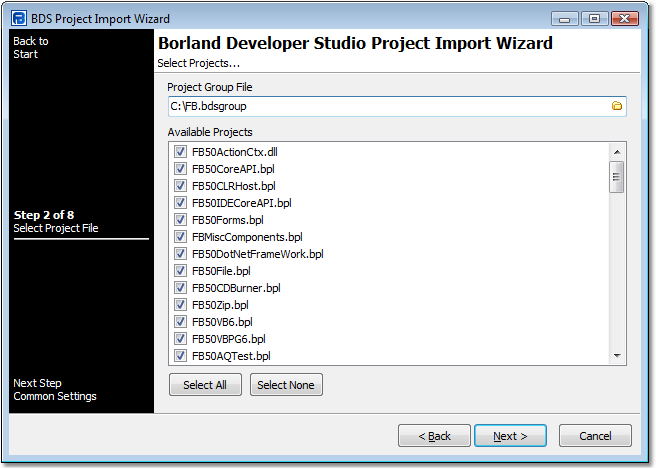Toggle the FB50VBPG6.bpl checkbox
The image size is (656, 470).
click(180, 339)
